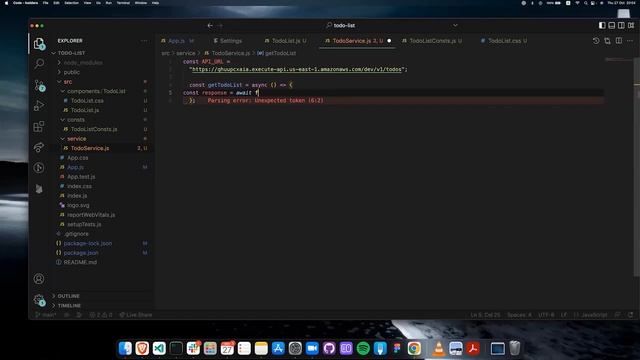Open editor more actions ellipsis
The height and width of the screenshot is (360, 640).
(x=630, y=41)
